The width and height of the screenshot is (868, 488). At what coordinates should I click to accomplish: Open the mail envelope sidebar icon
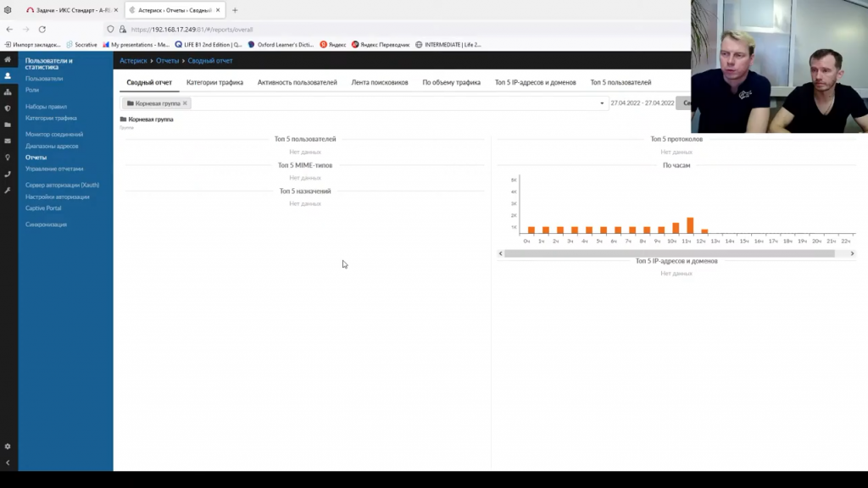coord(8,141)
